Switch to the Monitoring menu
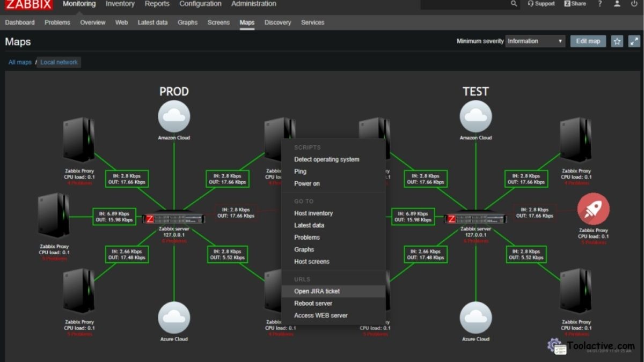The height and width of the screenshot is (362, 644). pyautogui.click(x=78, y=4)
